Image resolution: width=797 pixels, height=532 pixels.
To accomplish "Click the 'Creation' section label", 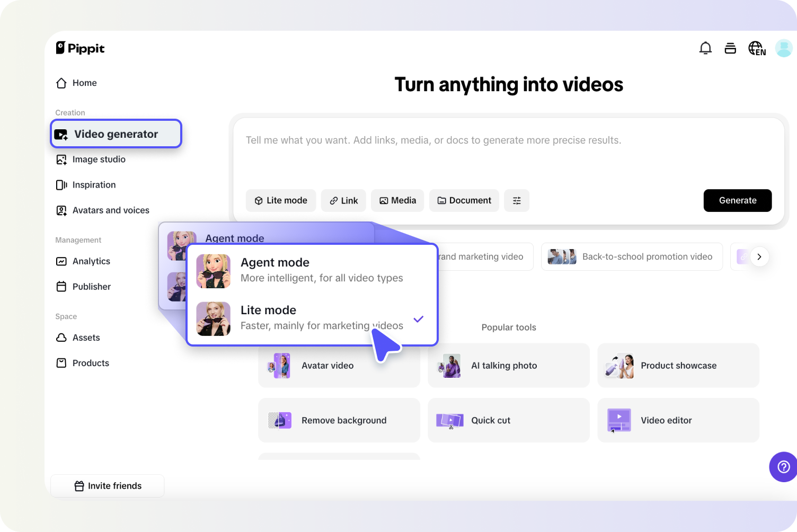I will (70, 113).
